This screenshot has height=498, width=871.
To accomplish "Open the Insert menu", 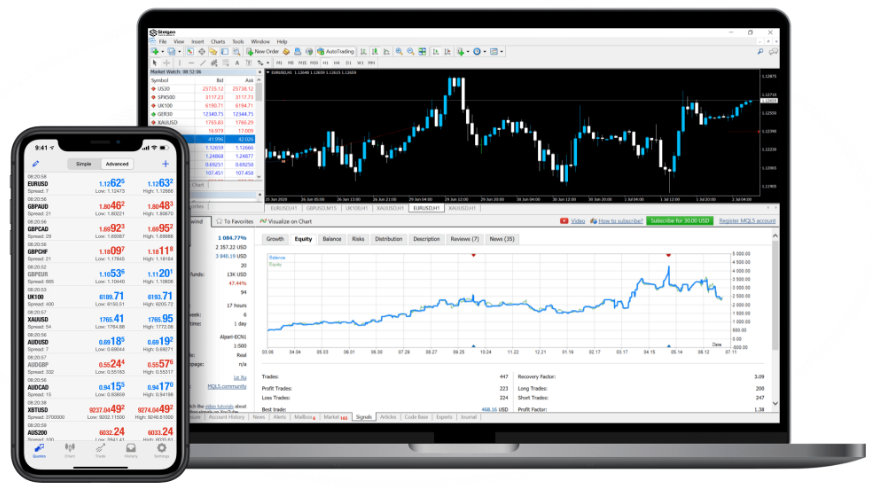I will coord(196,41).
